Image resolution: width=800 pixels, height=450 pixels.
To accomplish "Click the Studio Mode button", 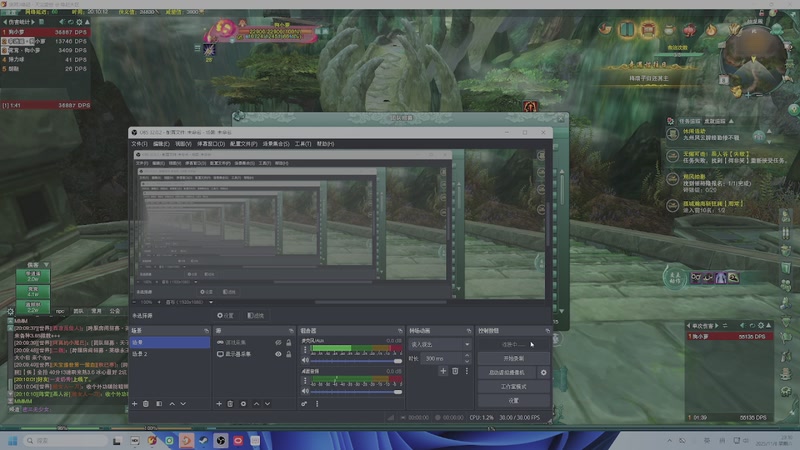I will coord(514,387).
